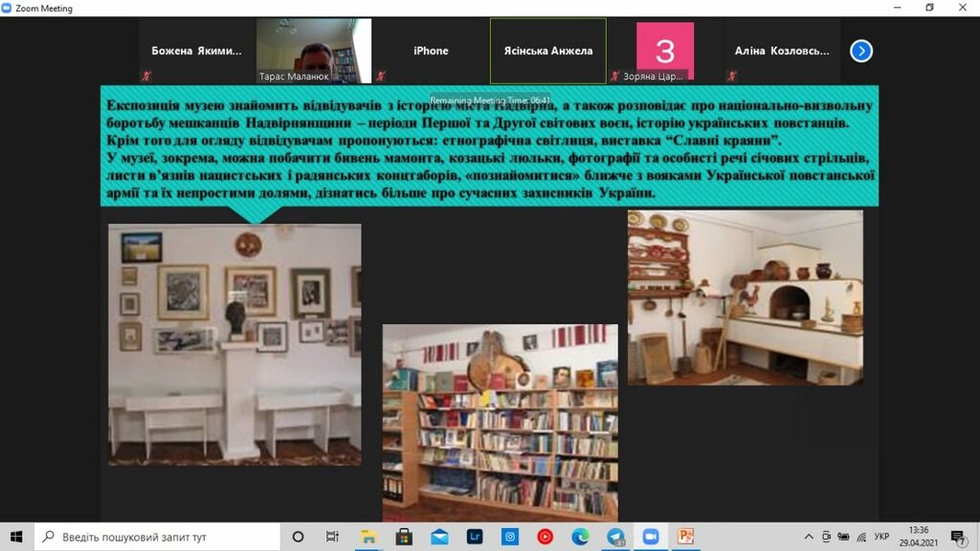Launch Microsoft Store from the taskbar
The width and height of the screenshot is (980, 551).
click(404, 537)
